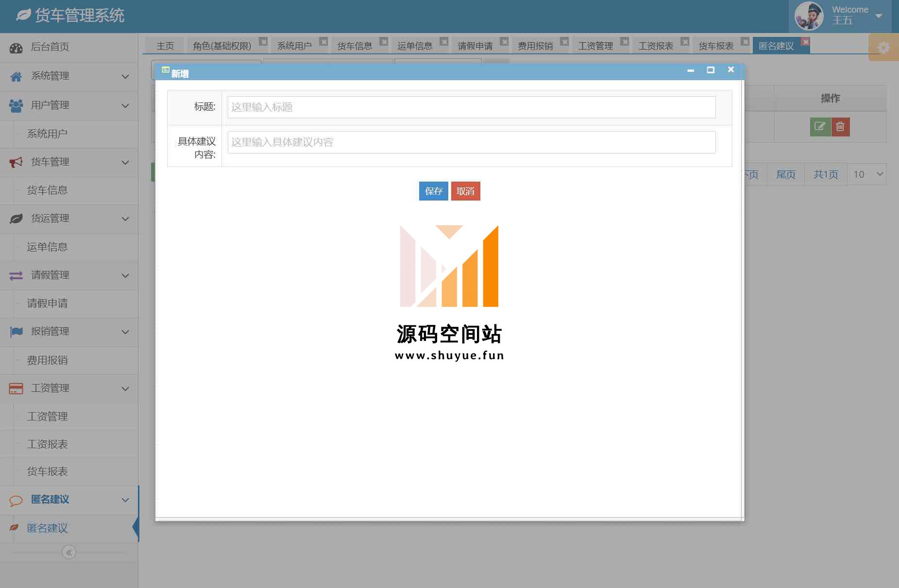Click the red trash delete icon
899x588 pixels.
[x=840, y=127]
